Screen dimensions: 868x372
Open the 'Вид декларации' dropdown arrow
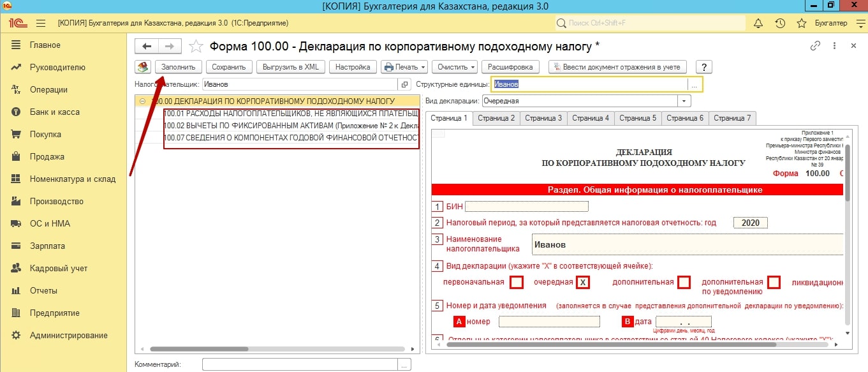pyautogui.click(x=684, y=101)
